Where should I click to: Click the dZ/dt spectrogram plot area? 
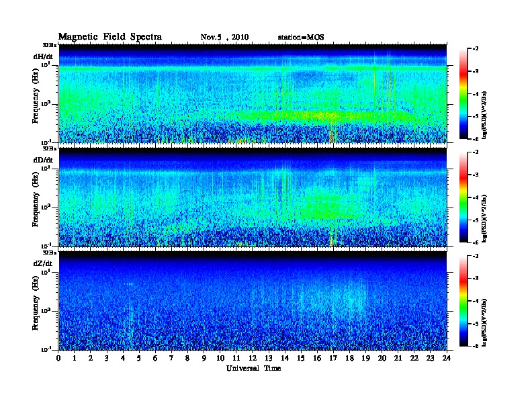coord(253,301)
